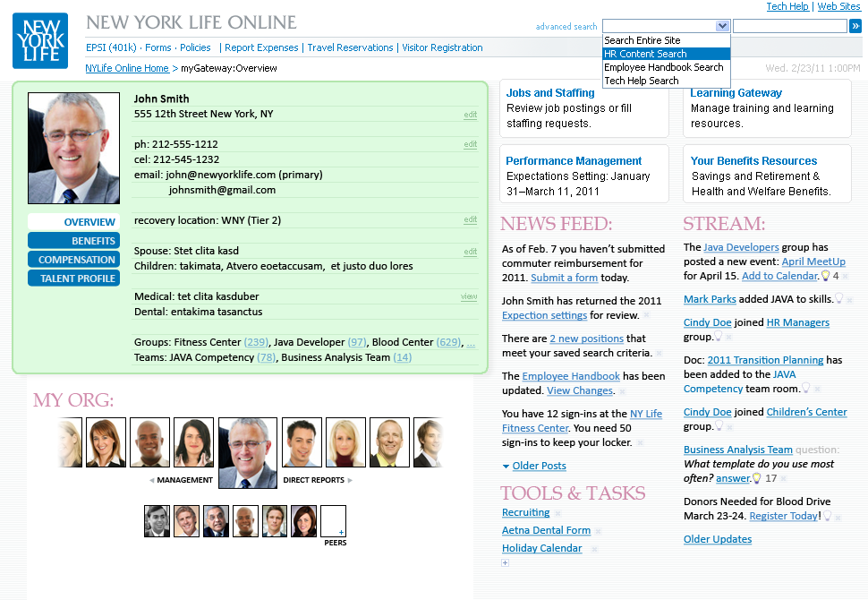Open the 2 new positions link
Viewport: 868px width, 600px height.
[587, 339]
